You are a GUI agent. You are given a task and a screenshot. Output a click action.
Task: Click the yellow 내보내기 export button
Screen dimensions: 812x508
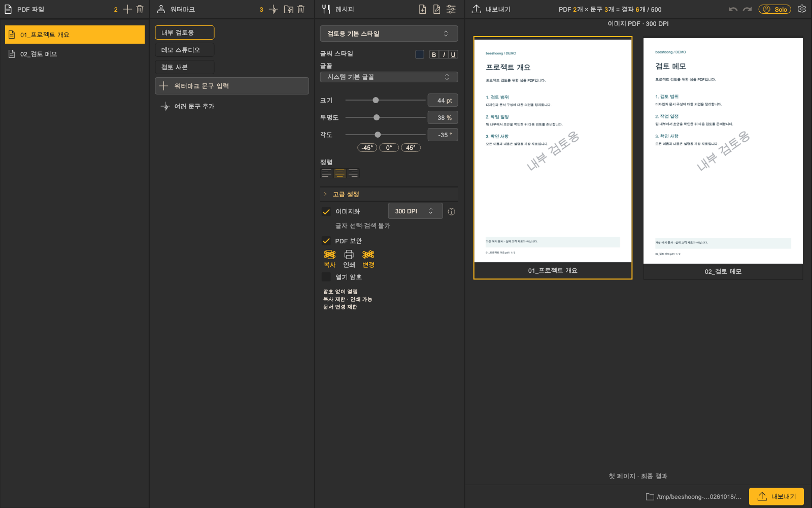(776, 496)
